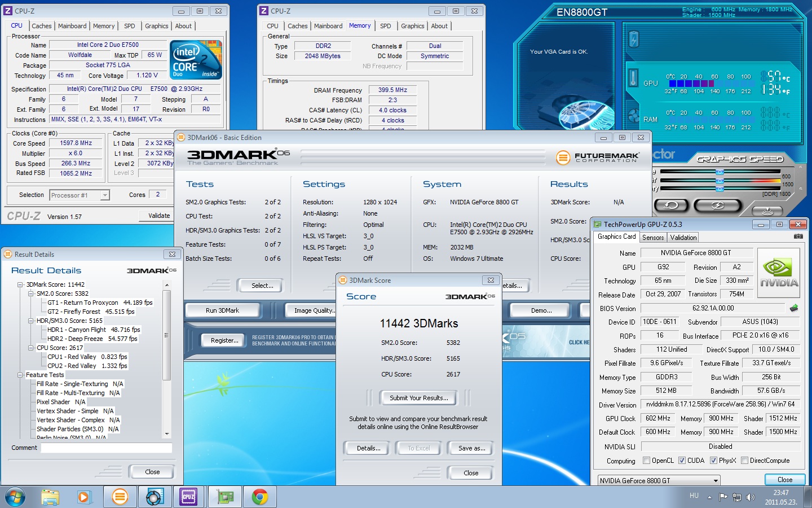Switch to the Sensors tab in GPU-Z
Viewport: 812px width, 508px height.
coord(653,238)
